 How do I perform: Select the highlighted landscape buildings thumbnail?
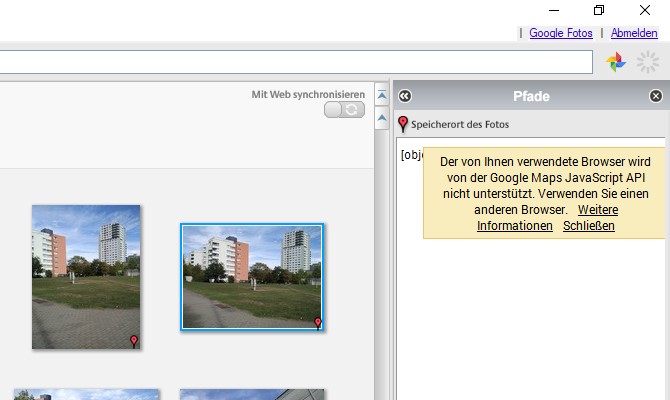pyautogui.click(x=252, y=277)
